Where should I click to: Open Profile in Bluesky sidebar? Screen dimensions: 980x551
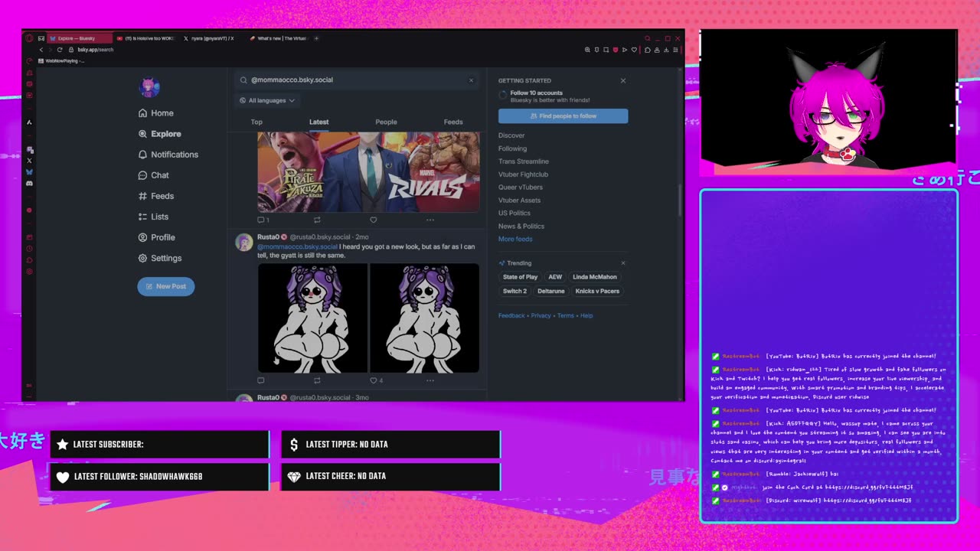tap(157, 237)
